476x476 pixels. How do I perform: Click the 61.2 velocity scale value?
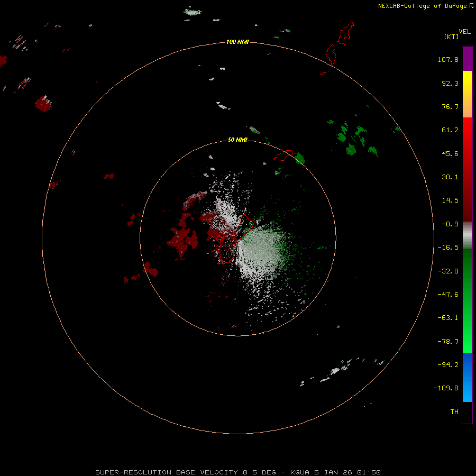(450, 130)
